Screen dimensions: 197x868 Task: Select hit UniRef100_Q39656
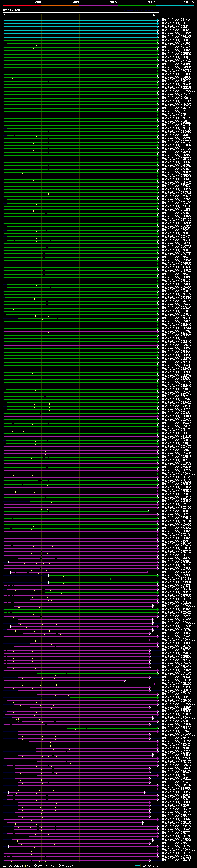pos(176,467)
